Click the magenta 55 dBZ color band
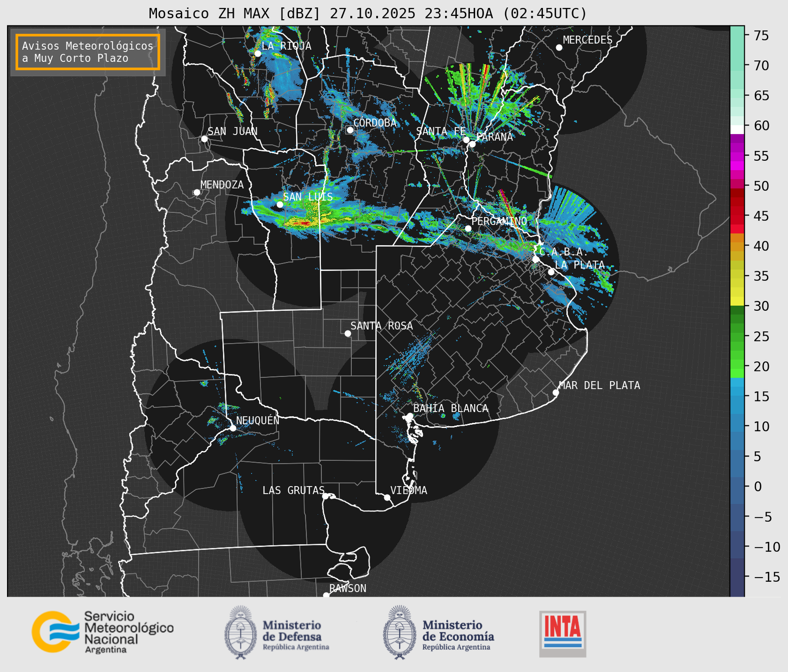 coord(737,156)
